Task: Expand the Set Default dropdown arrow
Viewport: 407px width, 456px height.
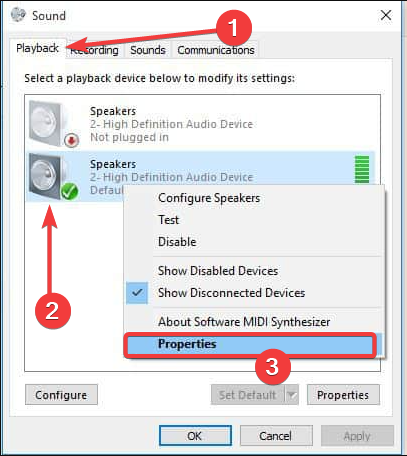Action: 292,395
